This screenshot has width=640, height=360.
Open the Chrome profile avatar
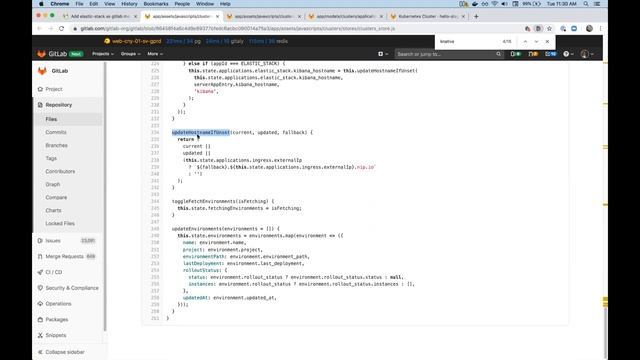pos(589,29)
